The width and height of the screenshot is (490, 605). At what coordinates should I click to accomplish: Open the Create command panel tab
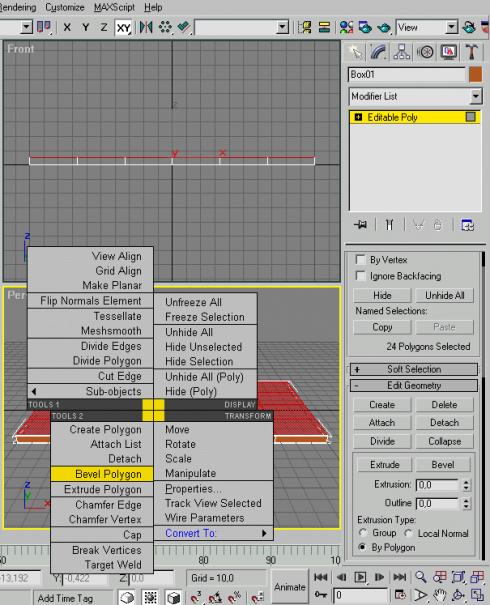(355, 52)
